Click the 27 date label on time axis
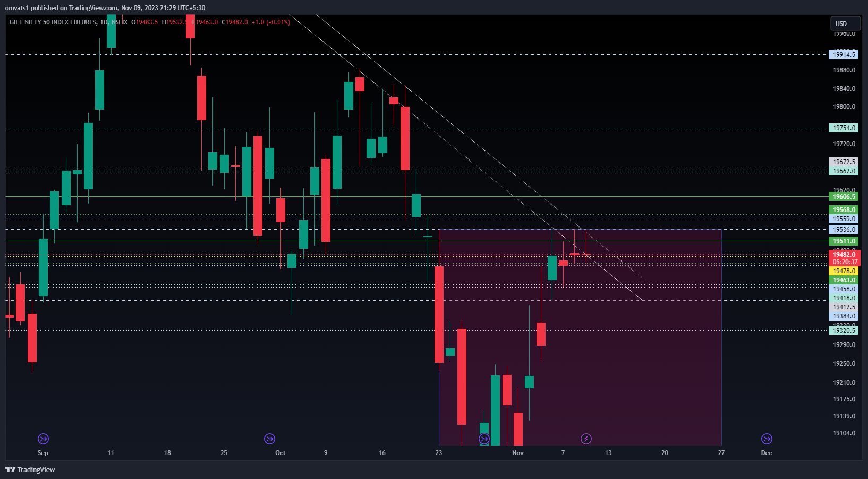The image size is (868, 479). click(x=721, y=453)
